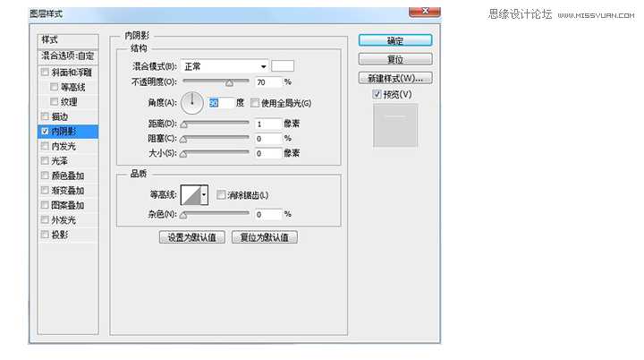The height and width of the screenshot is (360, 644).
Task: Toggle the 消除锯齿 checkbox
Action: point(221,195)
